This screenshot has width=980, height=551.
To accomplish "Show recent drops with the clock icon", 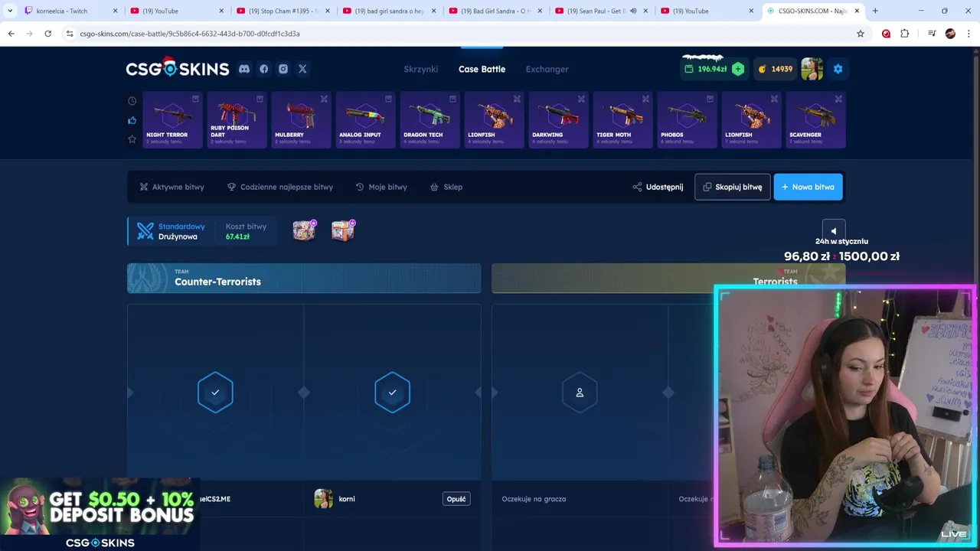I will [x=132, y=101].
